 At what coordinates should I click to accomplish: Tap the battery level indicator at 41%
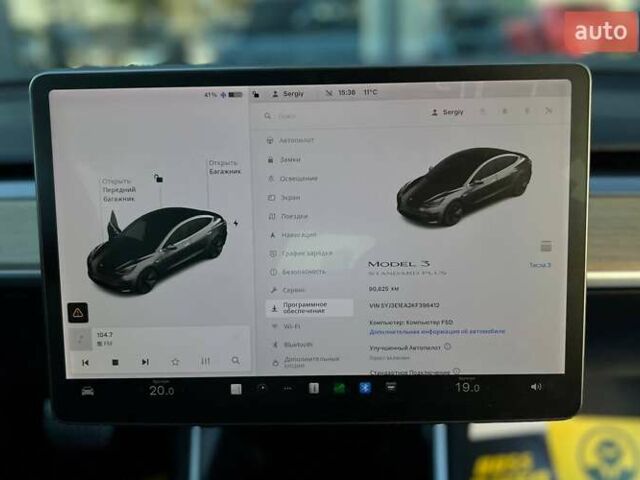(223, 95)
